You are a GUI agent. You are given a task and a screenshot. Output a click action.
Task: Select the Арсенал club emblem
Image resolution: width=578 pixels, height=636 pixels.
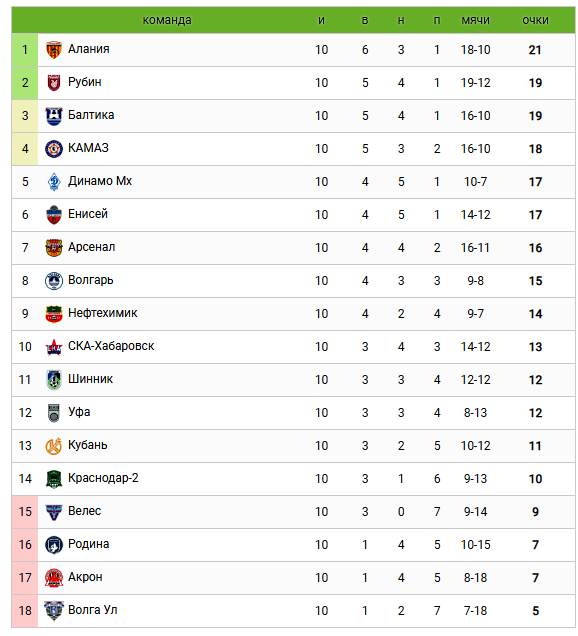[x=54, y=248]
